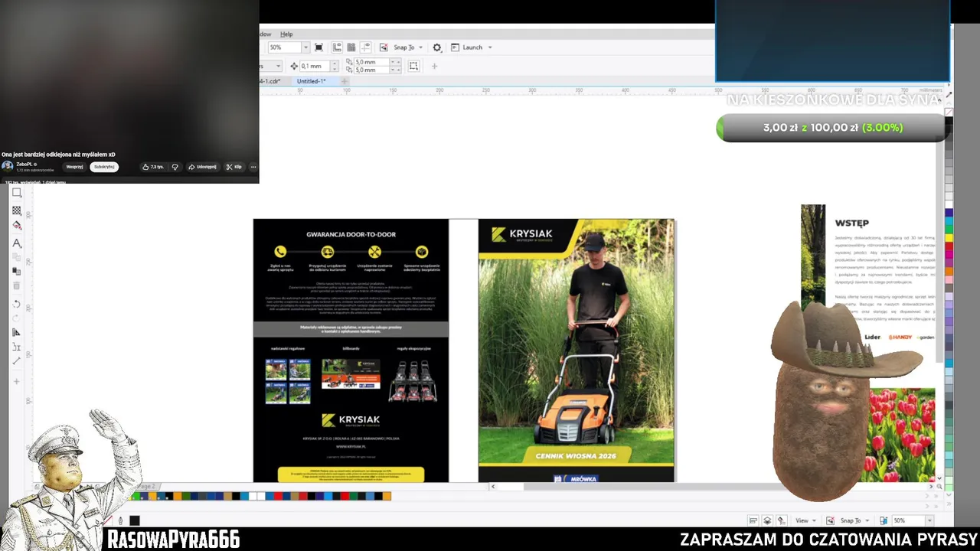The height and width of the screenshot is (551, 980).
Task: Select the lawnmower front cover page
Action: [x=577, y=350]
